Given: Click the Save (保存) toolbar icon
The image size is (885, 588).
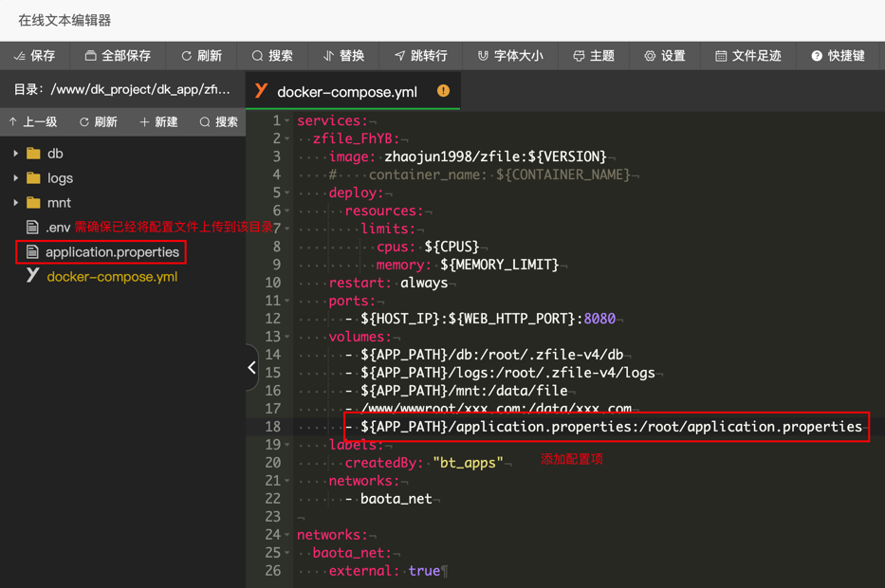Looking at the screenshot, I should tap(34, 56).
